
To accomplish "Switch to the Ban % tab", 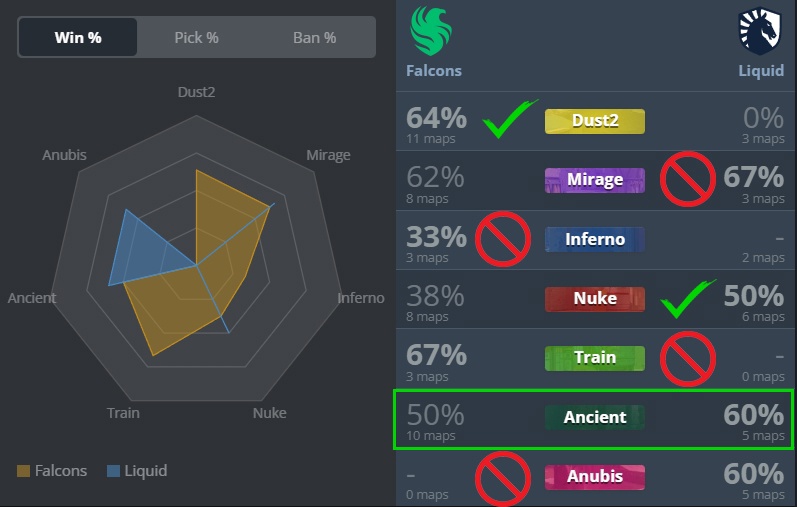I will tap(315, 37).
